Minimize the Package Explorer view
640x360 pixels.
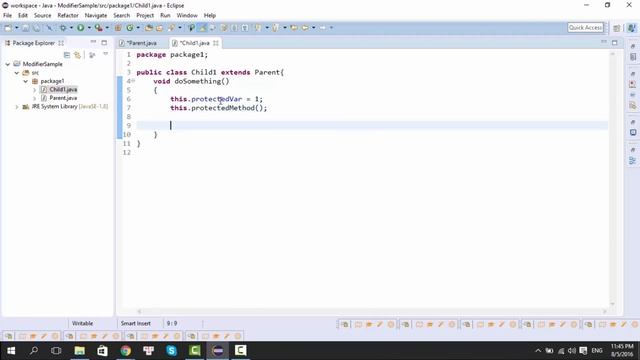[93, 42]
